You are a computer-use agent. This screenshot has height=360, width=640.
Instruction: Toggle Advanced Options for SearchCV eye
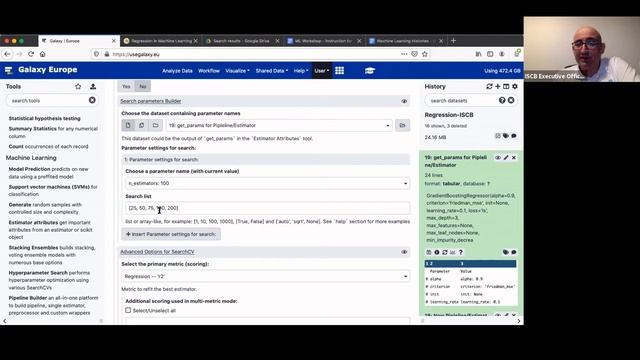(404, 252)
